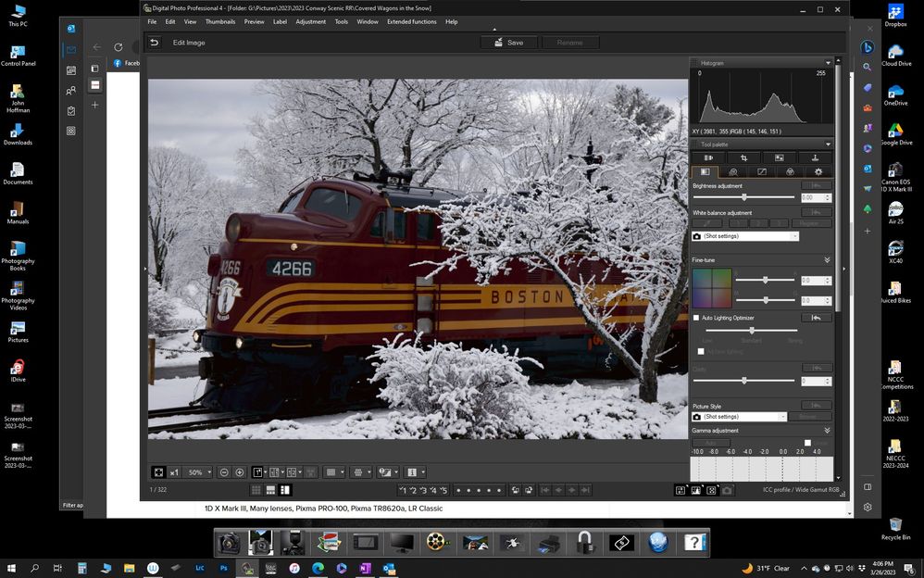Open the tone curve adjustment tab

pyautogui.click(x=761, y=172)
